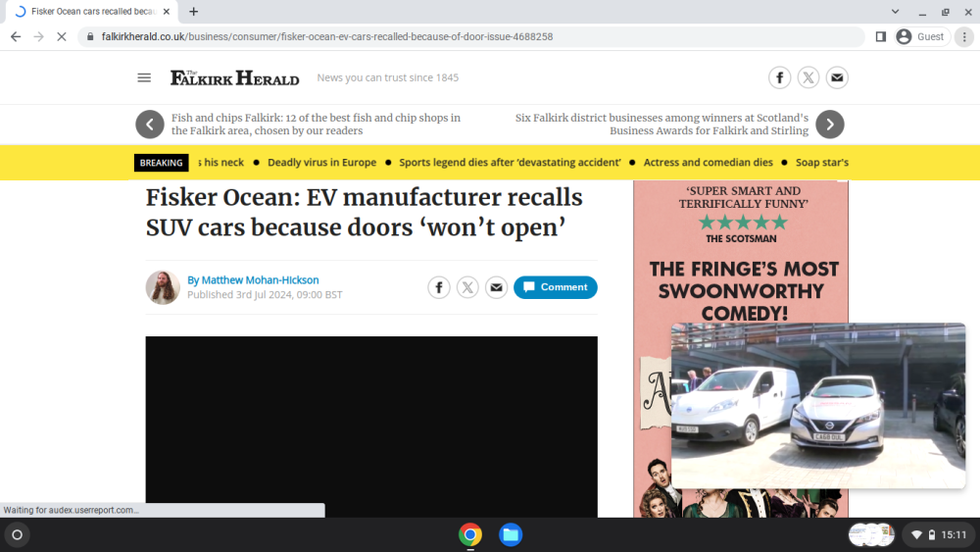Open the Guest profile button

(921, 37)
